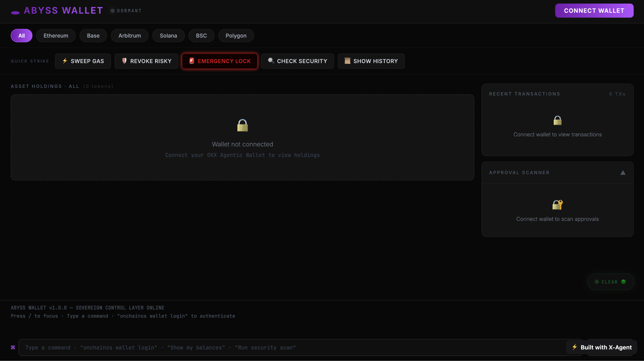Image resolution: width=644 pixels, height=361 pixels.
Task: Click the ABYSS WALLET title text
Action: click(x=63, y=10)
